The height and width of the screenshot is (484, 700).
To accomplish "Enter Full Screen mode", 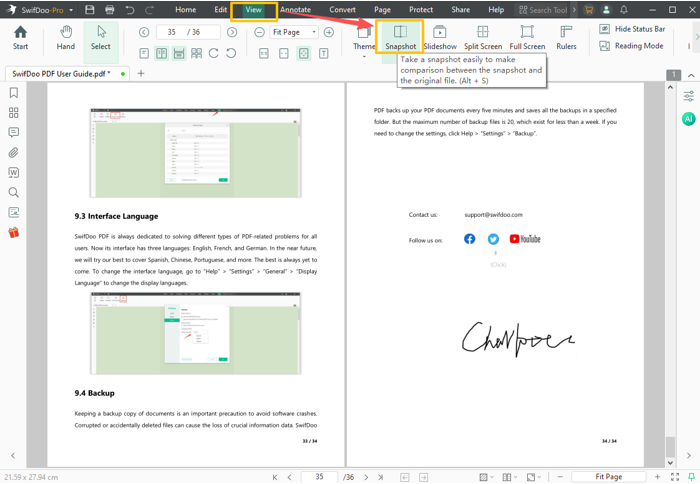I will pyautogui.click(x=527, y=38).
